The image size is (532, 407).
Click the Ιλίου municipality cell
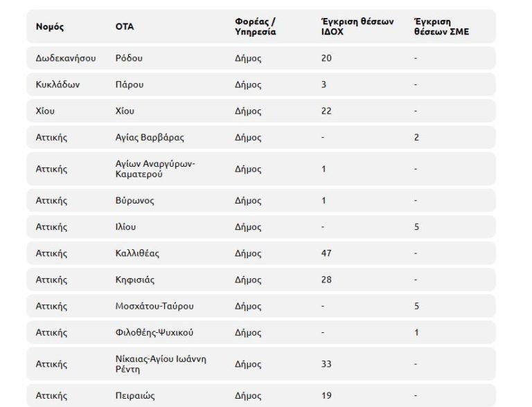[x=125, y=227]
